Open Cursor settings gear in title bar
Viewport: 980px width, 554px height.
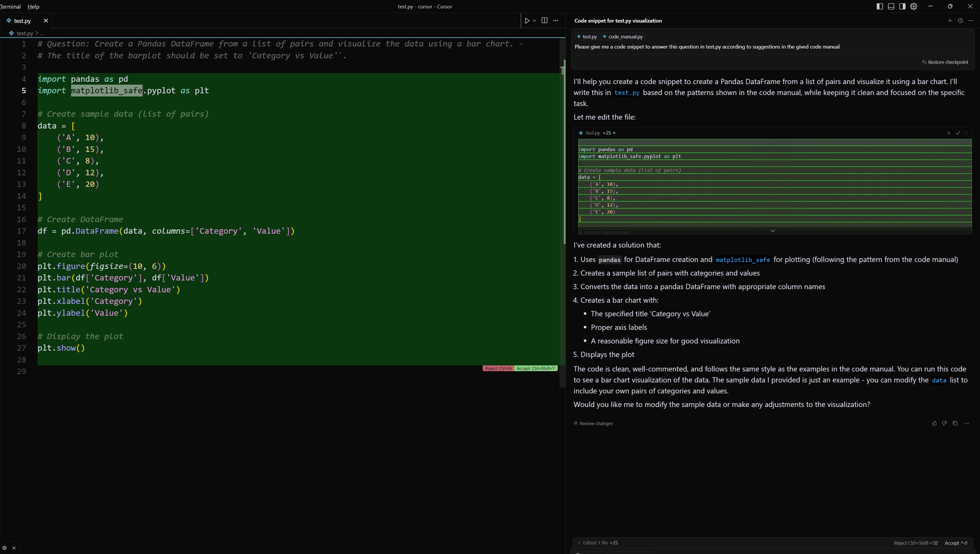(914, 6)
